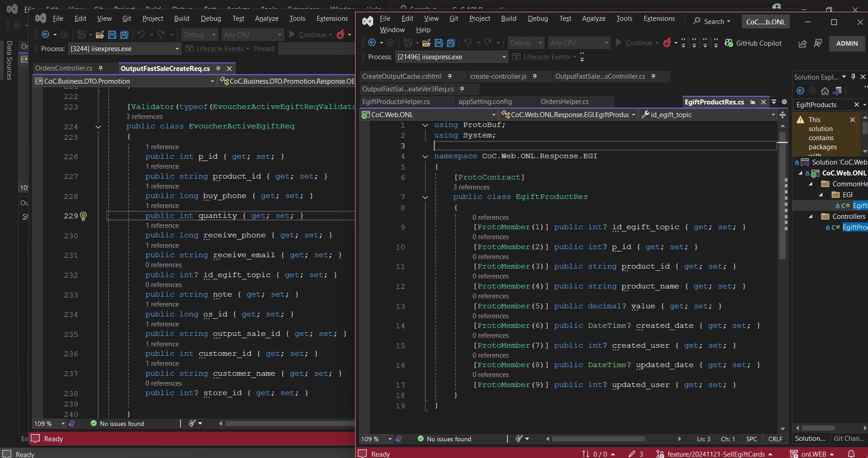The width and height of the screenshot is (868, 458).
Task: Open file icon in right window toolbar
Action: coord(426,43)
